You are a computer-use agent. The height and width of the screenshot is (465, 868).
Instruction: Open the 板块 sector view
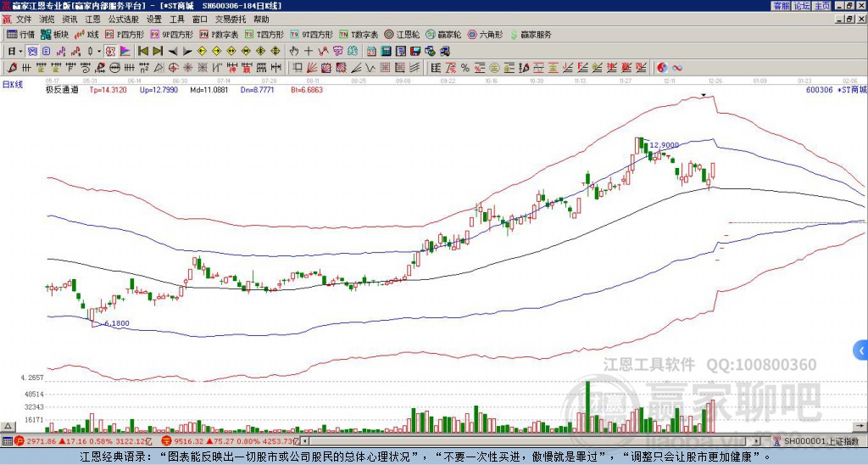coord(54,34)
